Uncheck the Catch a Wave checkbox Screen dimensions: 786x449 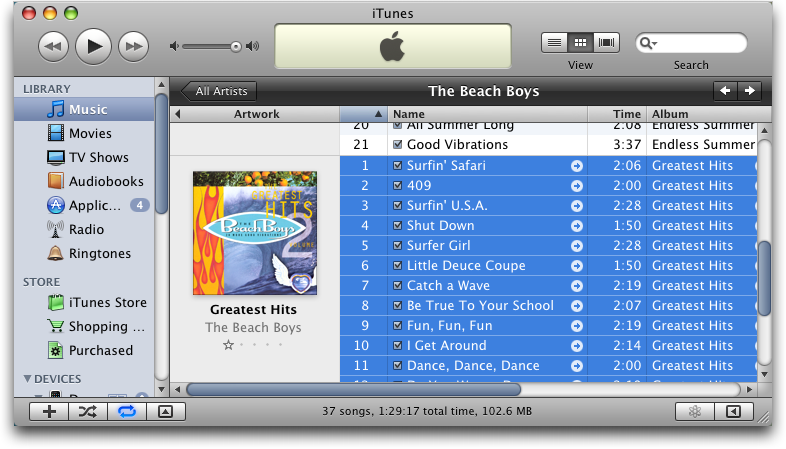pos(398,286)
